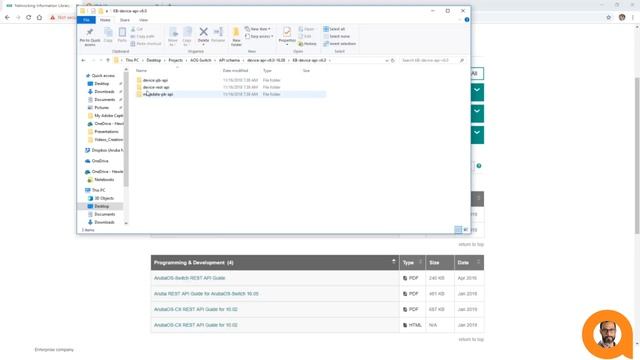Click History in the ribbon

(x=307, y=44)
